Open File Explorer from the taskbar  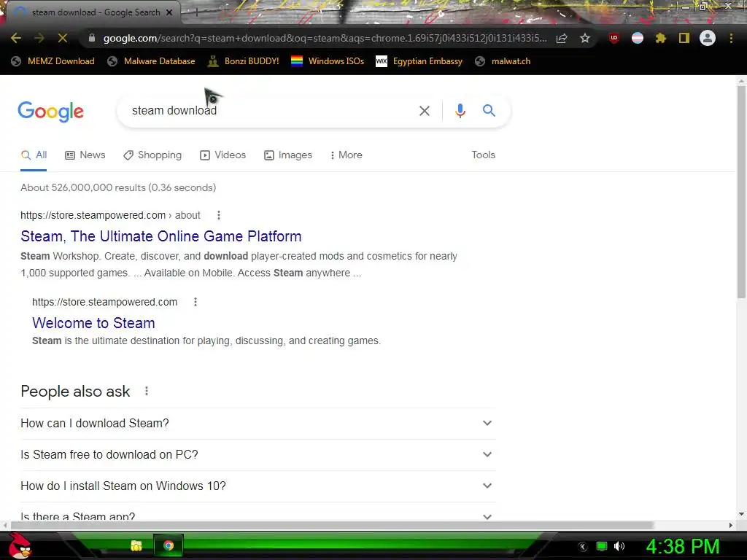(136, 545)
